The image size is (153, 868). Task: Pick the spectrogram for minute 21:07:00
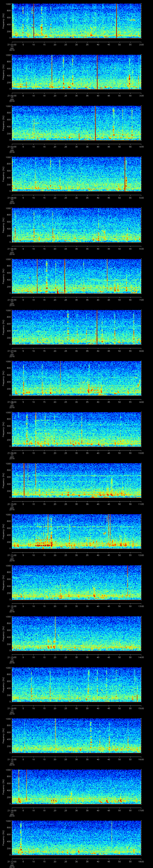[77, 327]
